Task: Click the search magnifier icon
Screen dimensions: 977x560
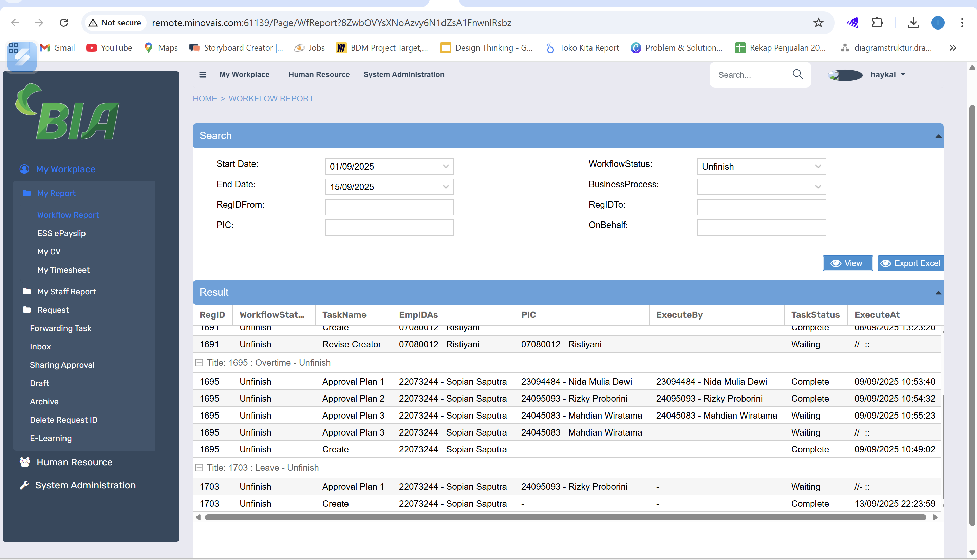Action: pos(798,74)
